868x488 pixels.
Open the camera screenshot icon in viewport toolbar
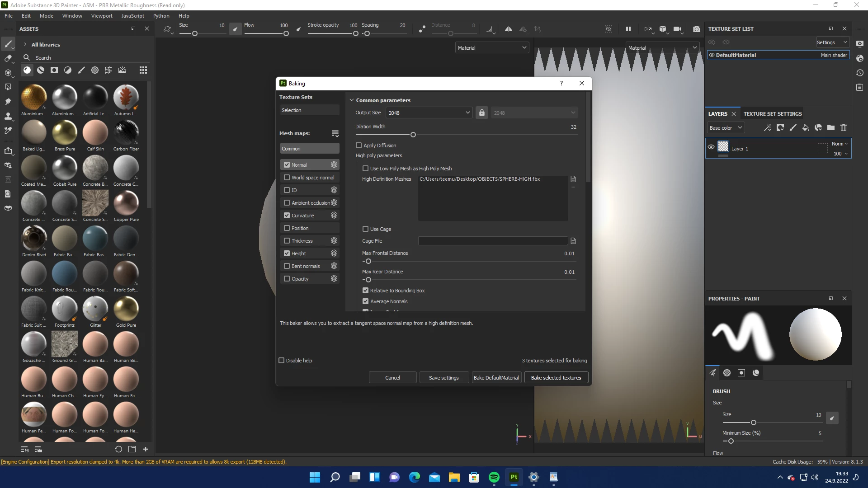tap(696, 29)
